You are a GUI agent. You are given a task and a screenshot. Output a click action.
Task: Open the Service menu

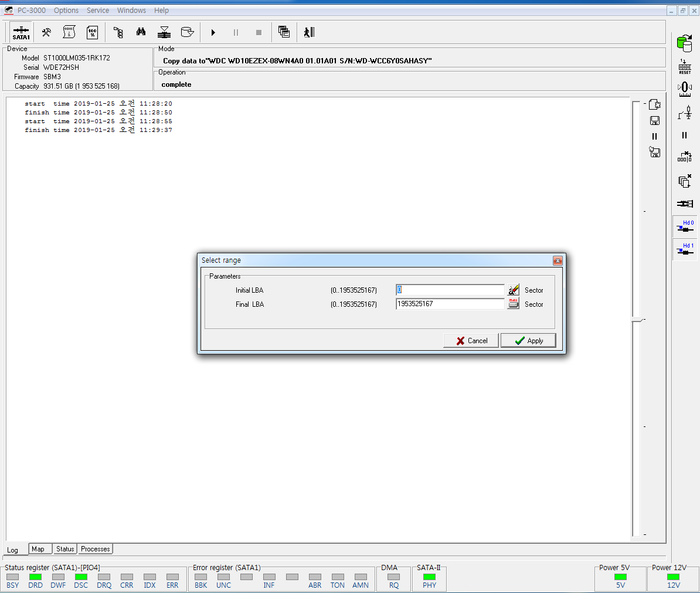[x=98, y=11]
